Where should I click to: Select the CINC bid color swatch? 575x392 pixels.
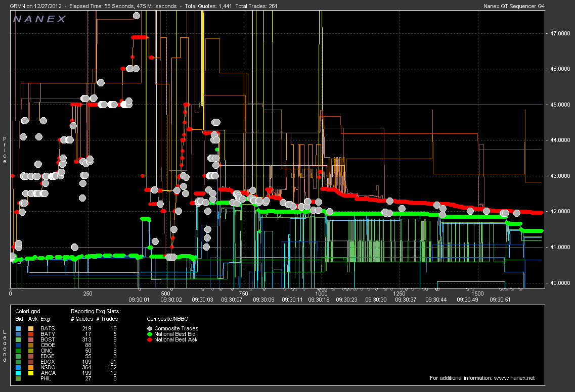tap(19, 351)
